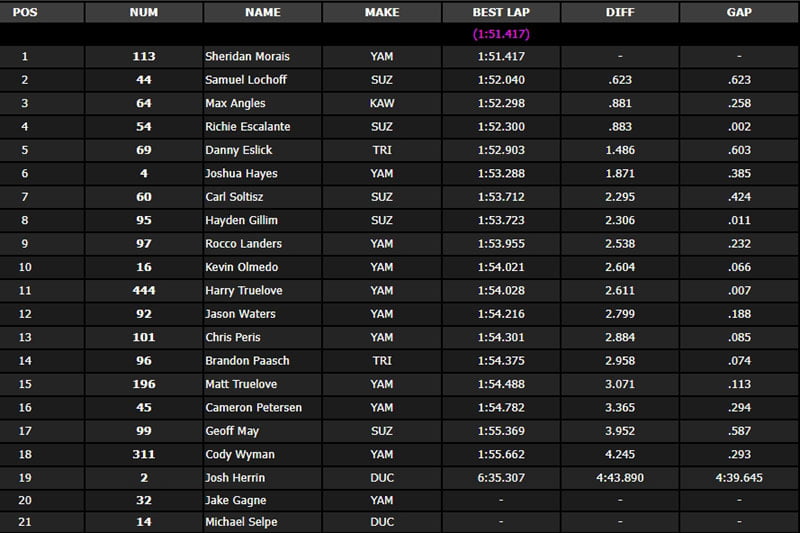Click bike number 311 for Cody Wyman

tap(143, 455)
